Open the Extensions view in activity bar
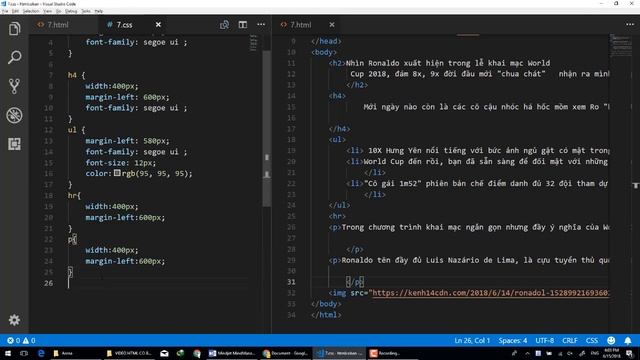Screen dimensions: 640x360 coord(14,144)
